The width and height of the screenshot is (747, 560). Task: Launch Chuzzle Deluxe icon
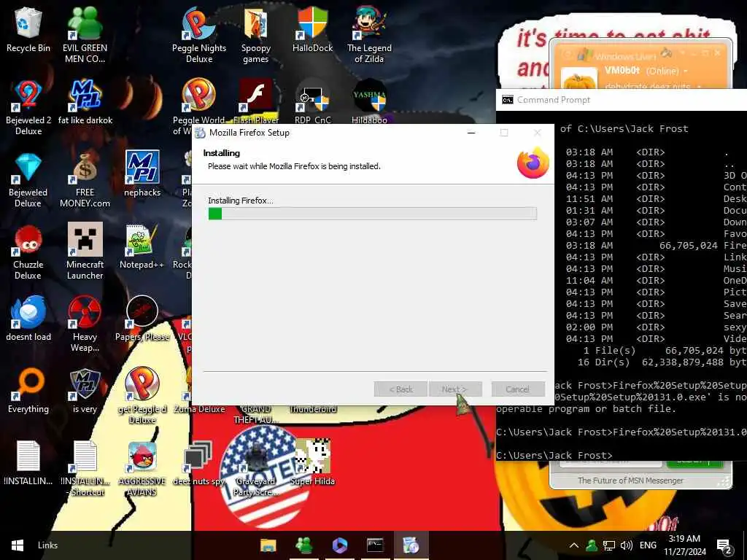pyautogui.click(x=28, y=252)
